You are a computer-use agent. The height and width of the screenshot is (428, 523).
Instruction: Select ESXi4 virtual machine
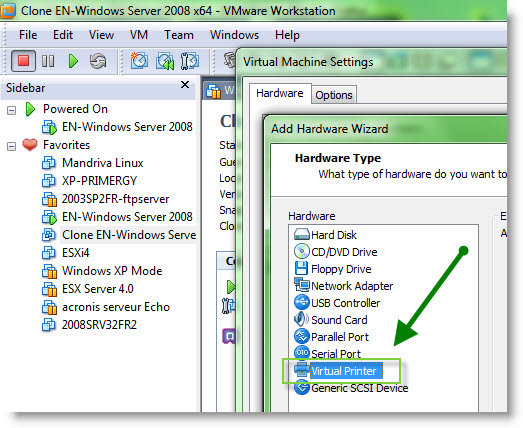pyautogui.click(x=76, y=253)
